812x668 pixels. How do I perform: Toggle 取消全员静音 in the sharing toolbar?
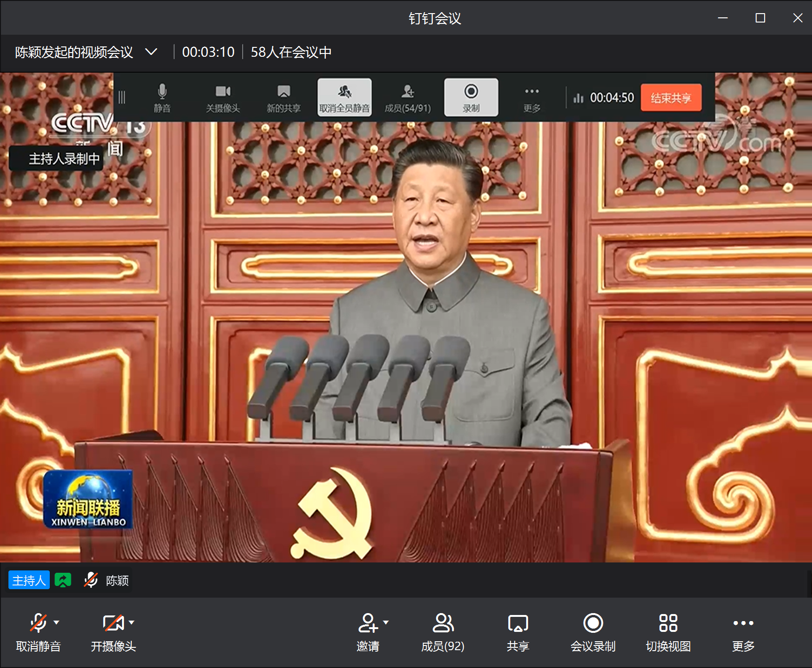point(345,98)
